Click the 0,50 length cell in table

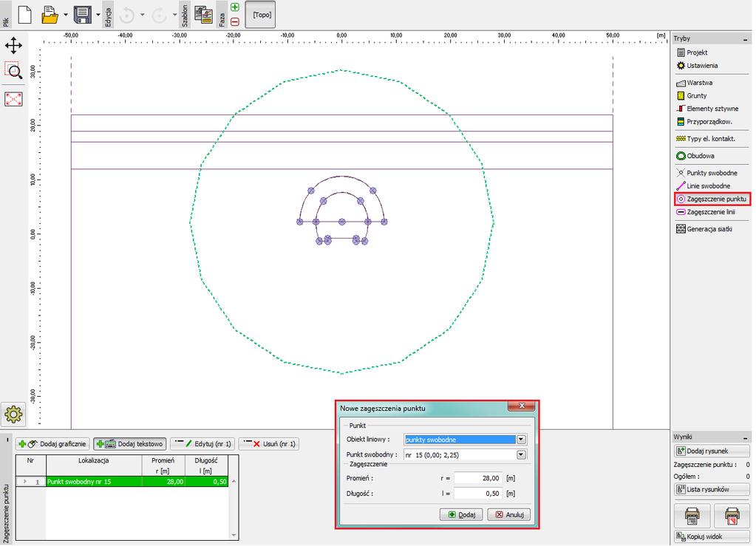coord(206,482)
